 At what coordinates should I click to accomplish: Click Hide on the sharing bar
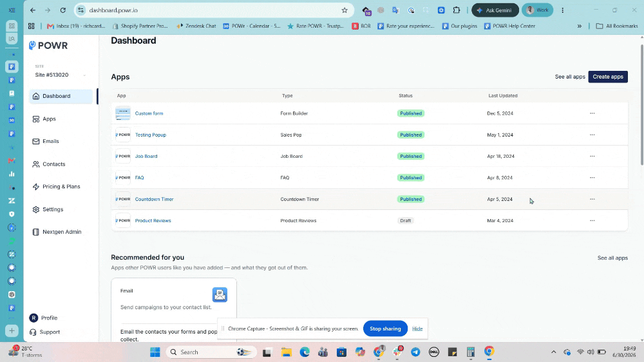(417, 329)
